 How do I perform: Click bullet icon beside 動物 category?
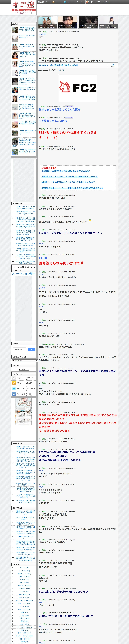(x=12, y=621)
